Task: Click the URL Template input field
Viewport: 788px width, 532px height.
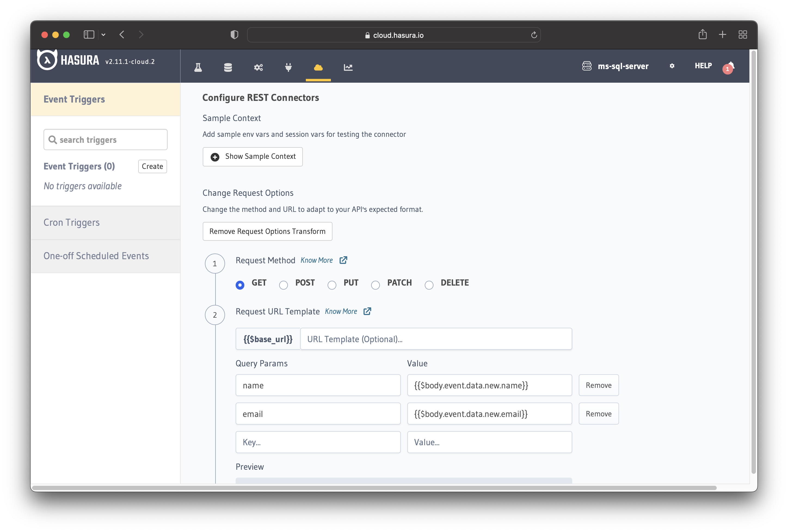Action: pos(435,339)
